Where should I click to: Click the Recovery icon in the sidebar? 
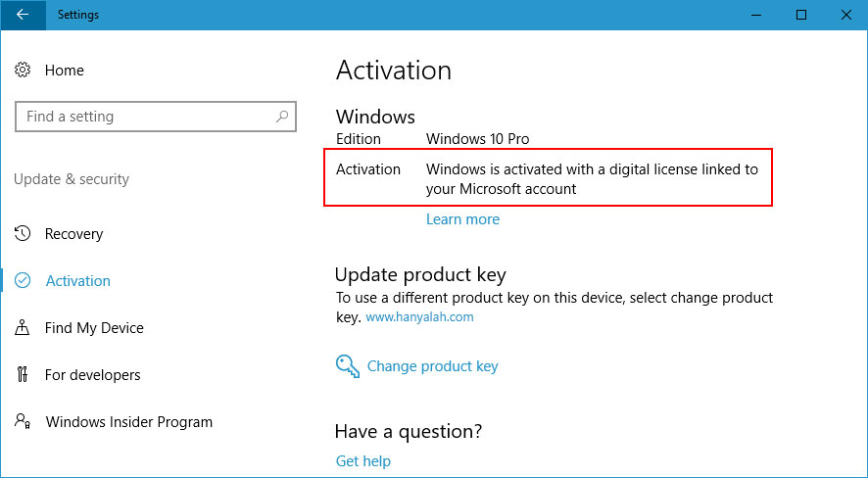click(x=23, y=234)
